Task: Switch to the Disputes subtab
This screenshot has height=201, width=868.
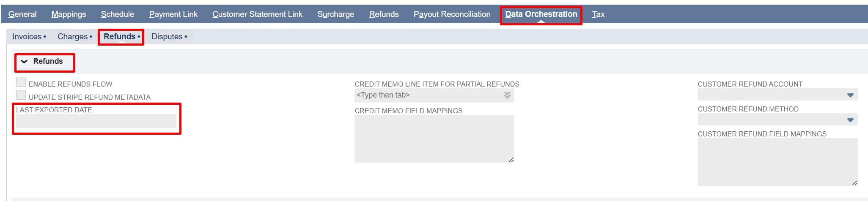Action: [167, 37]
